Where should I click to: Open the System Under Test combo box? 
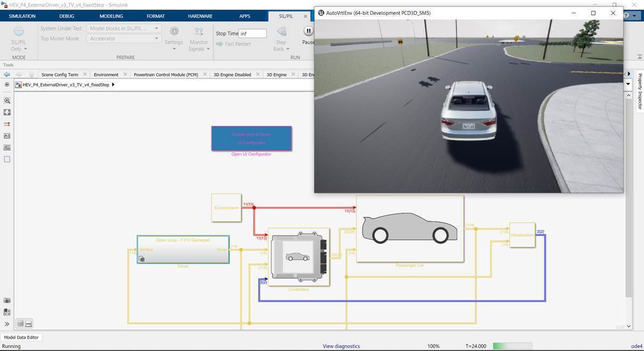point(123,28)
